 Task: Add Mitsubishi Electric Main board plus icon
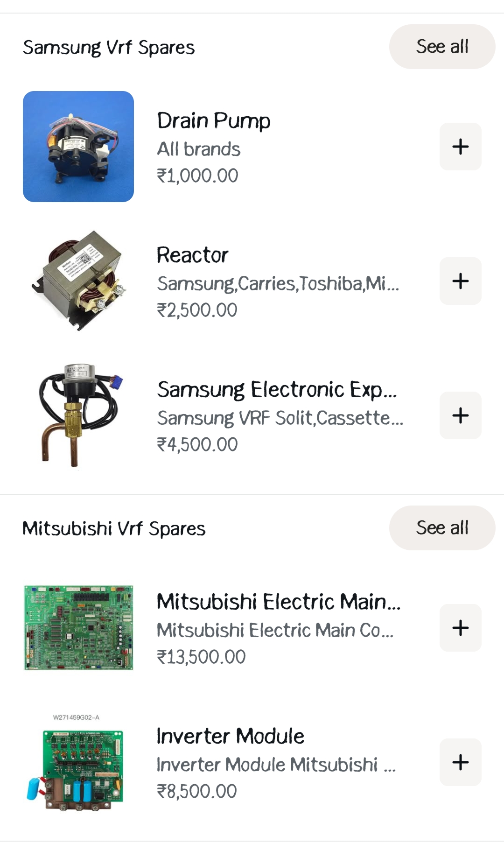pyautogui.click(x=460, y=628)
